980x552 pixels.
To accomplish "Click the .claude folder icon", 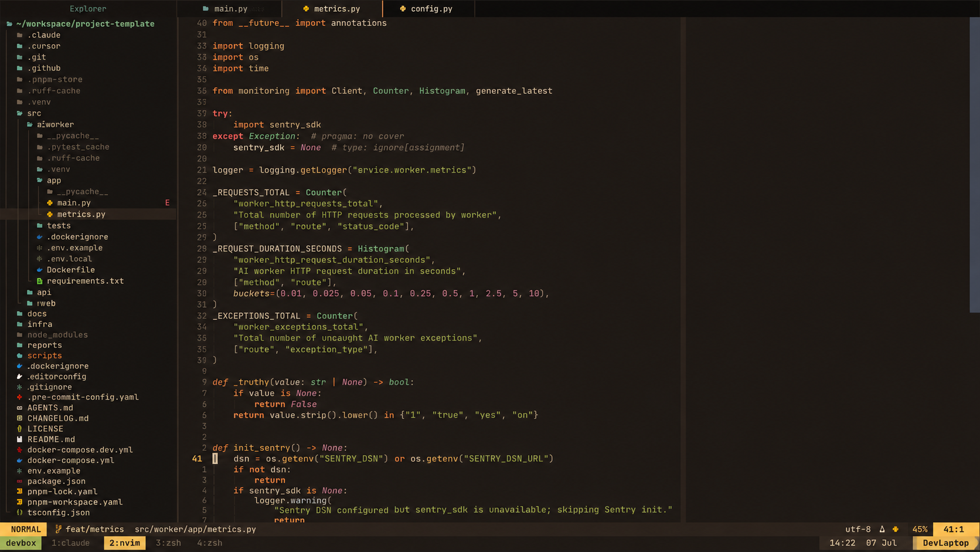I will coord(20,35).
